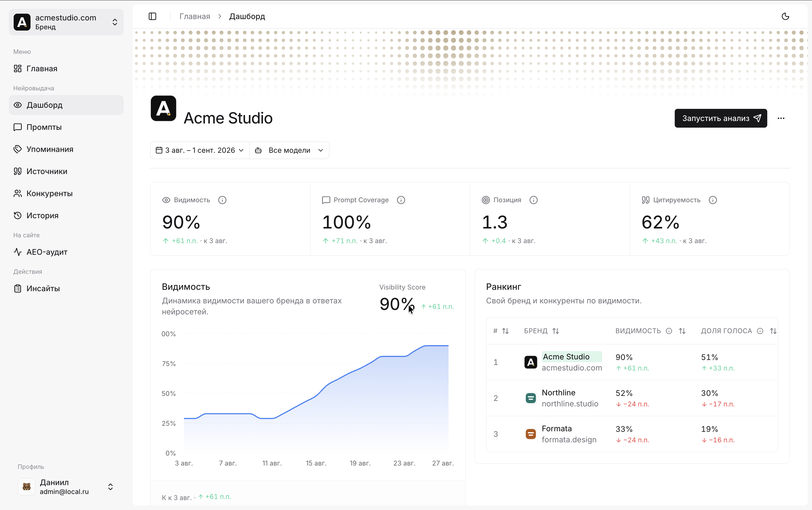Click info icon next to Цитируемость
The image size is (812, 510).
(x=713, y=200)
